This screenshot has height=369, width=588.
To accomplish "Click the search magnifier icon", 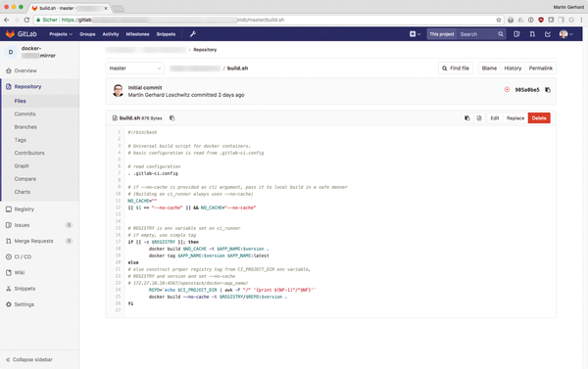I will [x=501, y=34].
